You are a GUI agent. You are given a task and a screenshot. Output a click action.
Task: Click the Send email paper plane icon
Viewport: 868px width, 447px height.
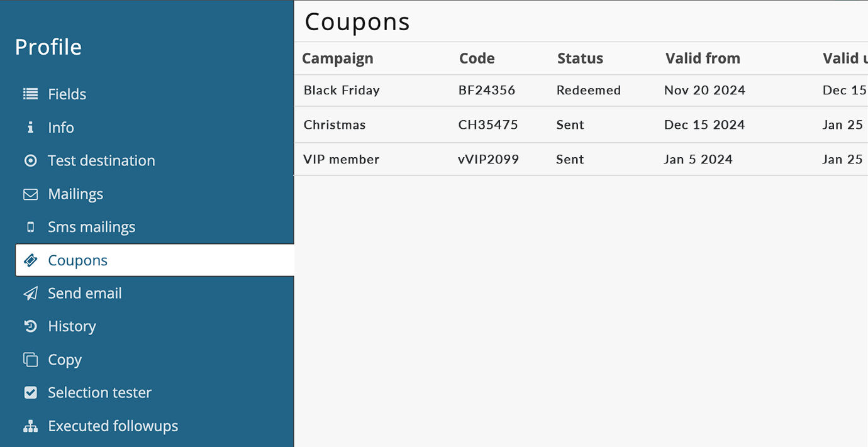[x=30, y=294]
